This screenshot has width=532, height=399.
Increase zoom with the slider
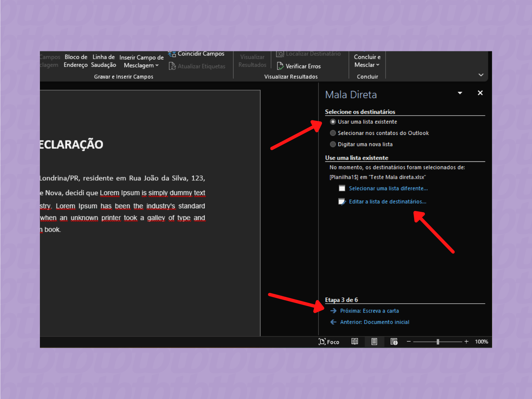point(466,341)
